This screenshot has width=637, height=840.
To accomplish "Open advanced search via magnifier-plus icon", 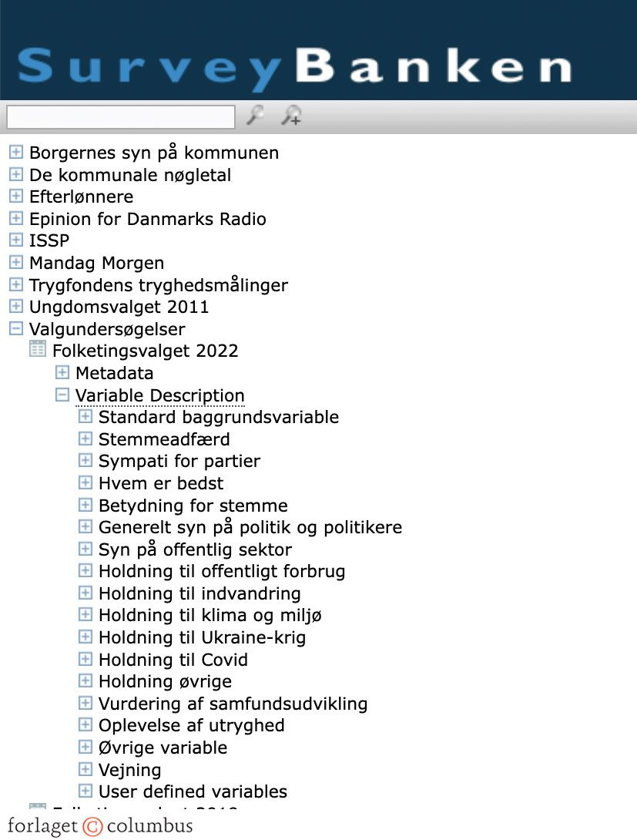I will pyautogui.click(x=290, y=116).
